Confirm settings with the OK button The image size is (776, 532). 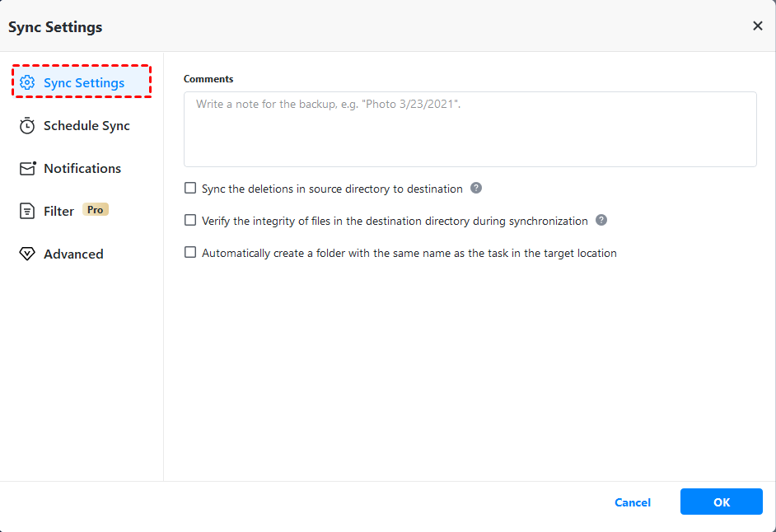pos(722,502)
